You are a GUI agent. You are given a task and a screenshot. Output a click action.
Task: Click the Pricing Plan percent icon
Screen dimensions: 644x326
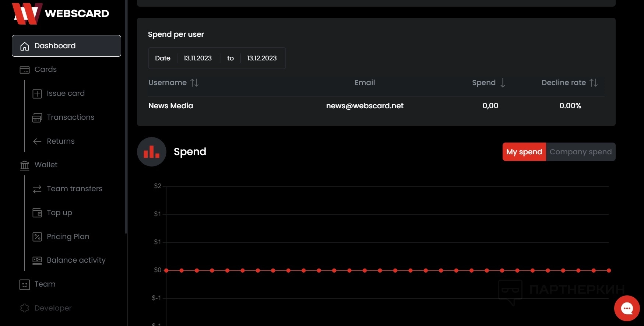click(x=37, y=237)
